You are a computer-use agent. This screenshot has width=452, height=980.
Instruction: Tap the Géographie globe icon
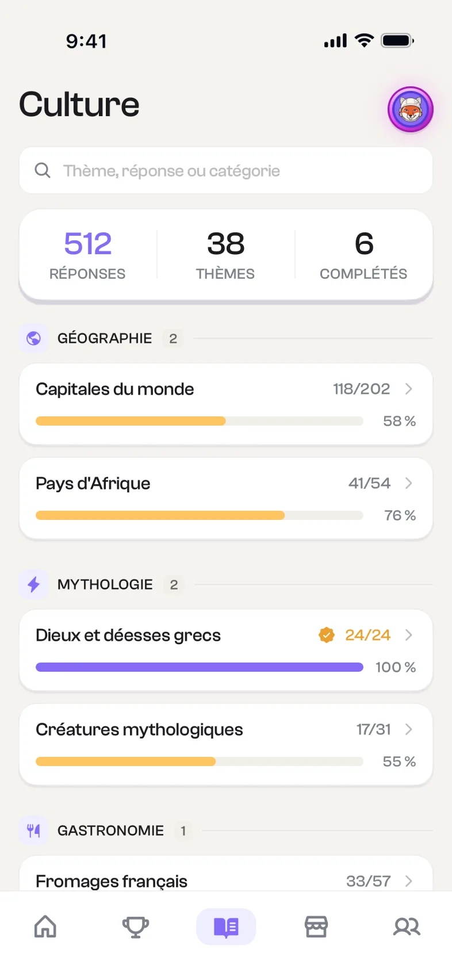[x=33, y=338]
